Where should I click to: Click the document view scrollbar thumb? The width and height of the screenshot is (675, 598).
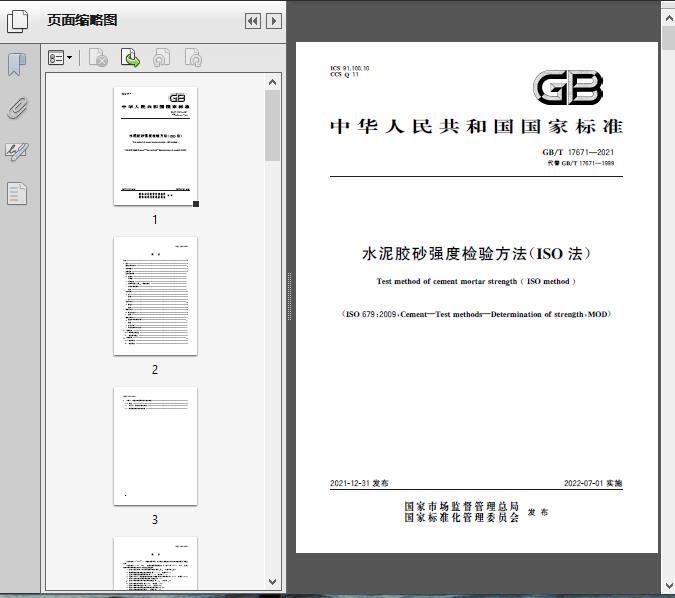(x=669, y=38)
